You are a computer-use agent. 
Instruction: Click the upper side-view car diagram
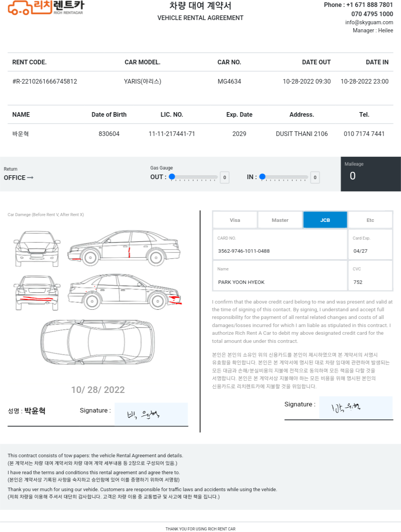pyautogui.click(x=124, y=248)
